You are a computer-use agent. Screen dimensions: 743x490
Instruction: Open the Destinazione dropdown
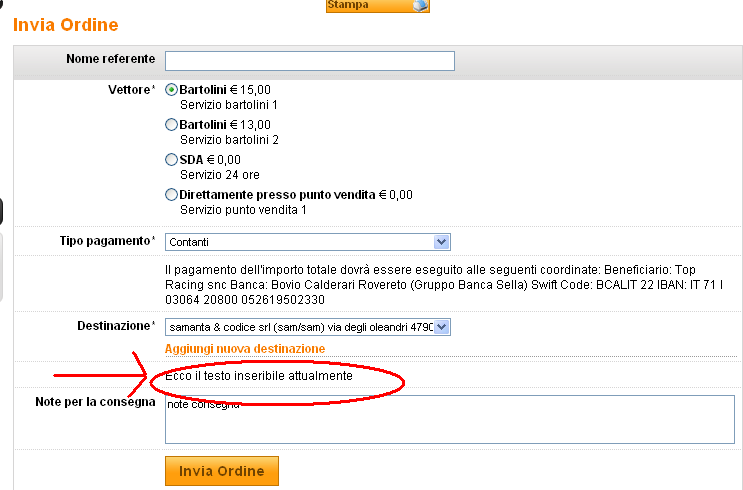[x=308, y=327]
